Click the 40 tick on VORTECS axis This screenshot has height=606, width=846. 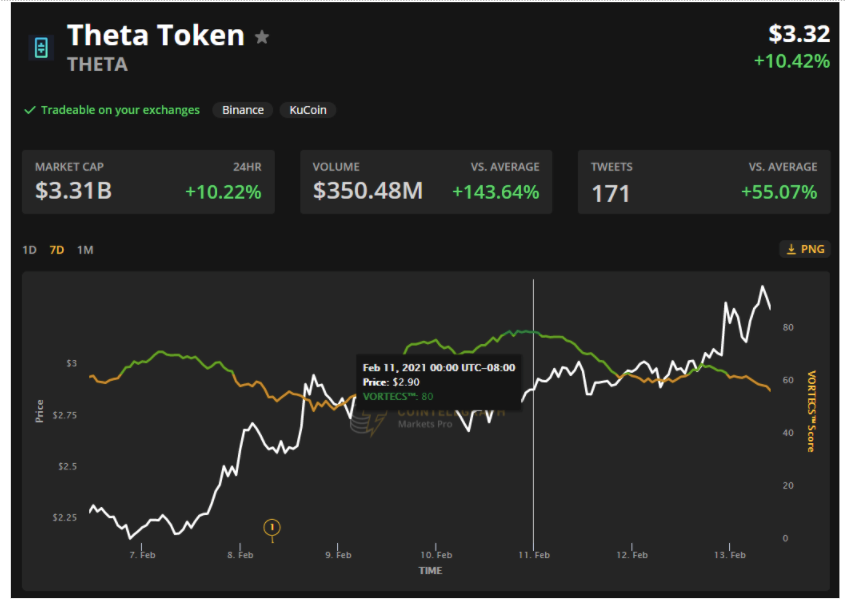click(788, 433)
